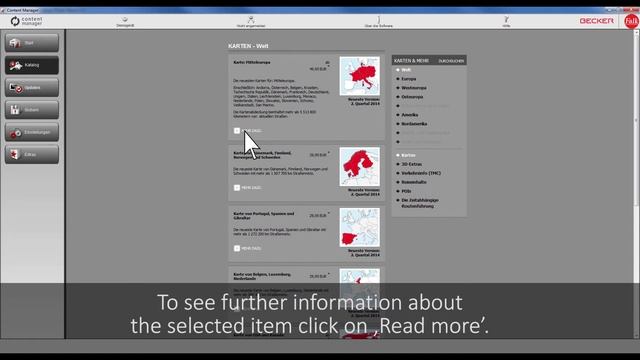The image size is (640, 360).
Task: Click the Durchsuchen link in Karten & Mehr
Action: tap(451, 61)
